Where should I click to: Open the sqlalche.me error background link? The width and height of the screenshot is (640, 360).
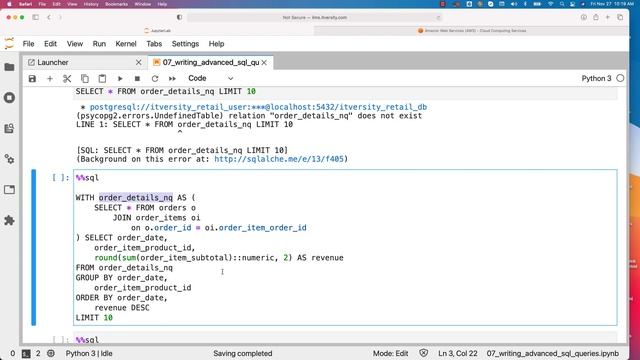pyautogui.click(x=279, y=159)
